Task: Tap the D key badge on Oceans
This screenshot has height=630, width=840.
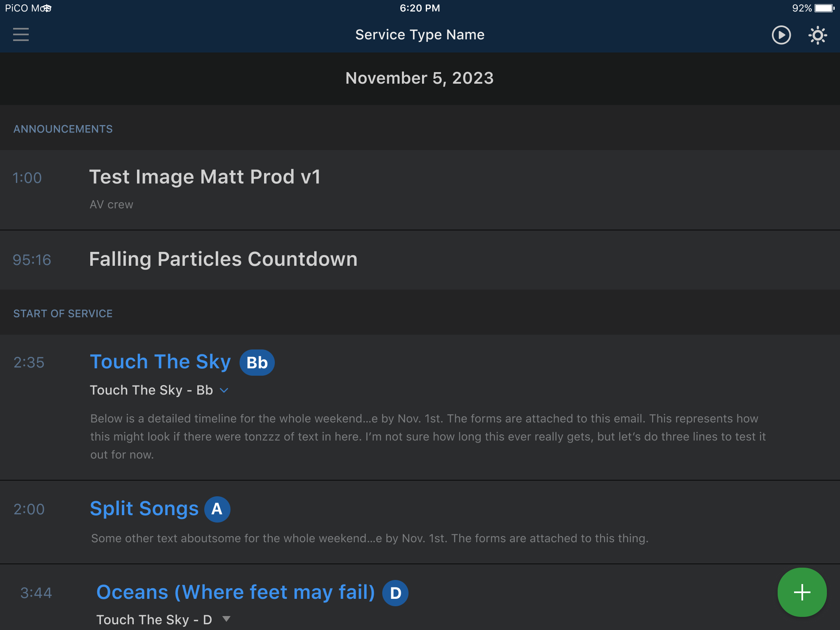Action: click(x=395, y=593)
